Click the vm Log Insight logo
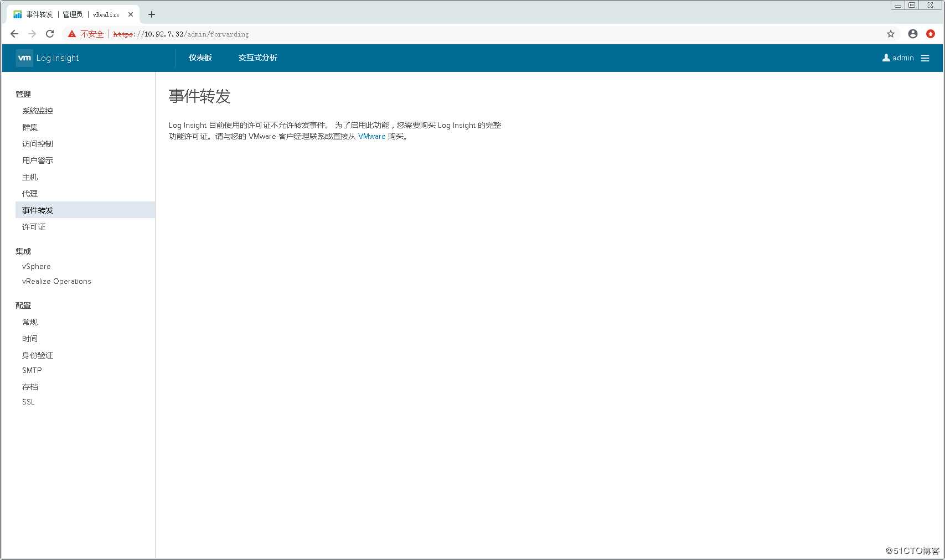Image resolution: width=945 pixels, height=560 pixels. pos(48,58)
